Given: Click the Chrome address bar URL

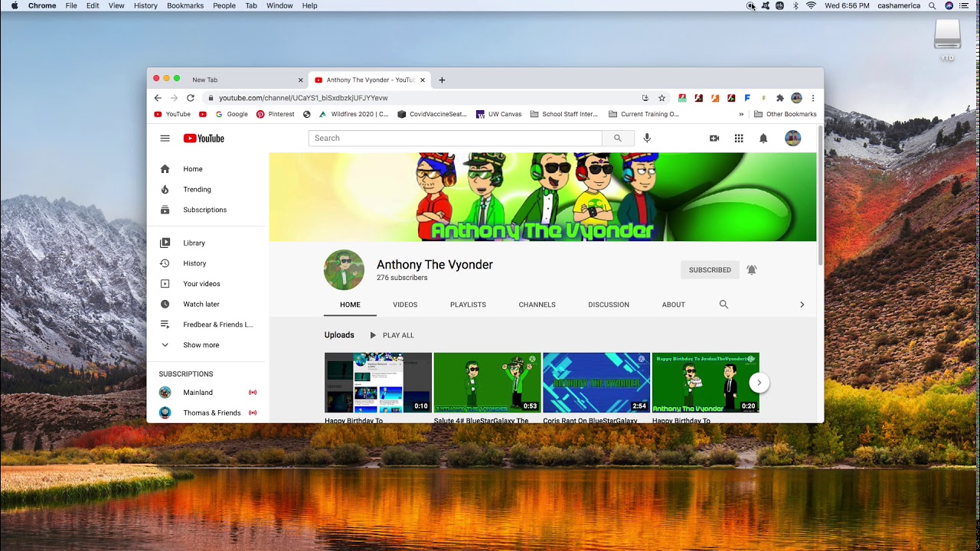Looking at the screenshot, I should (303, 98).
